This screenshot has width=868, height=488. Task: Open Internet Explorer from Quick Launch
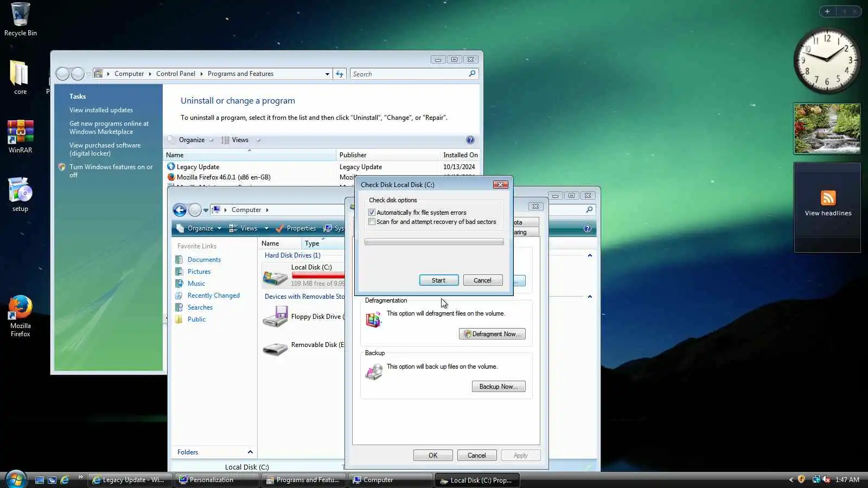pos(65,480)
